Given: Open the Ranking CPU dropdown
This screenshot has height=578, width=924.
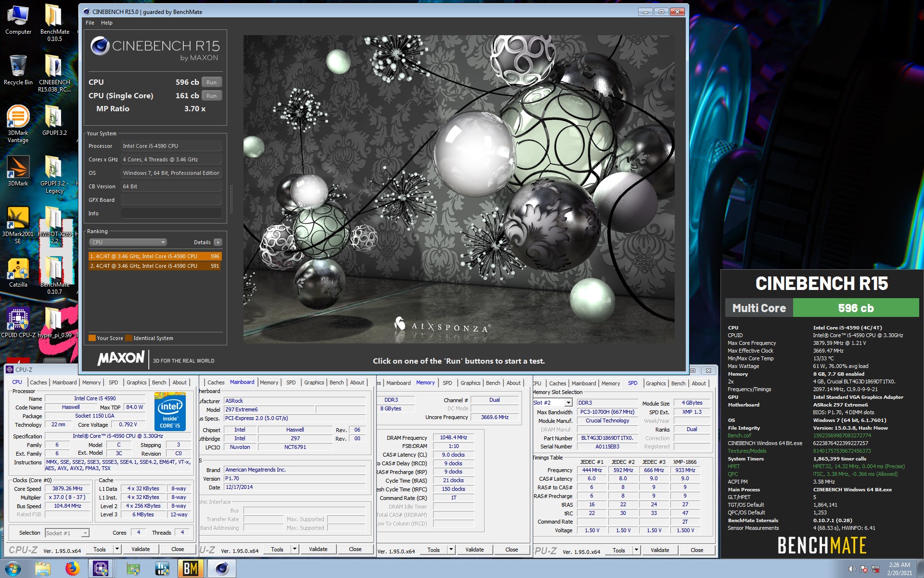Looking at the screenshot, I should 128,242.
